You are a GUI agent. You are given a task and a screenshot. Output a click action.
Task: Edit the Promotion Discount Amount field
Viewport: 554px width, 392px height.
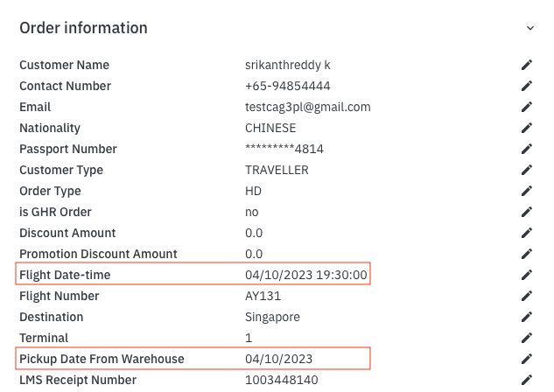click(x=527, y=254)
